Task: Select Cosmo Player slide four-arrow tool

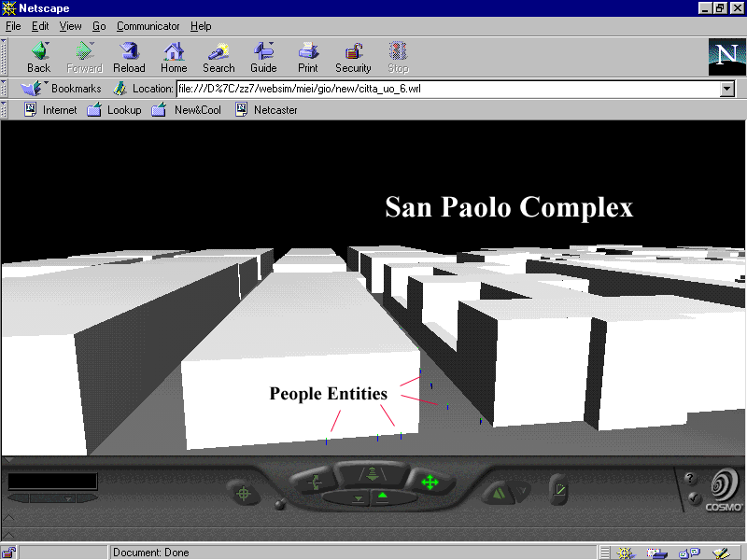Action: point(430,483)
